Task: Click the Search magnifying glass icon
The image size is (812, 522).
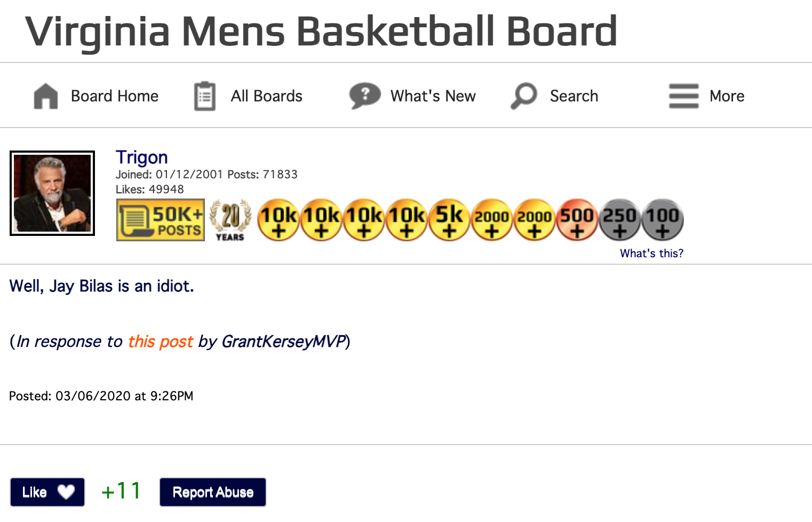Action: click(x=524, y=96)
